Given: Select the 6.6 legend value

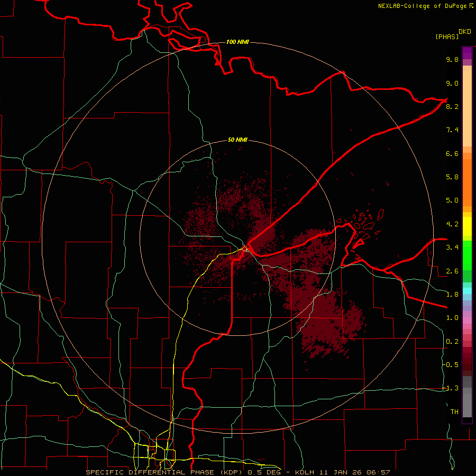Looking at the screenshot, I should [x=452, y=153].
